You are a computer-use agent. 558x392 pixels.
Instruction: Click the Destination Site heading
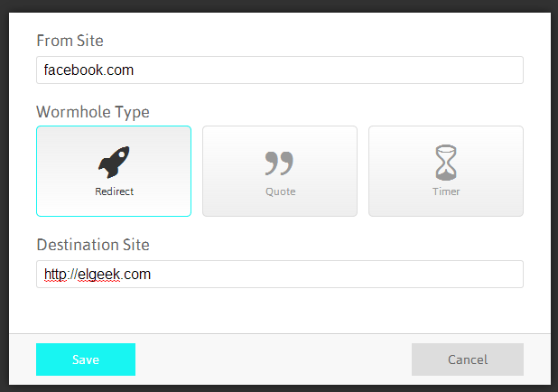(x=93, y=245)
